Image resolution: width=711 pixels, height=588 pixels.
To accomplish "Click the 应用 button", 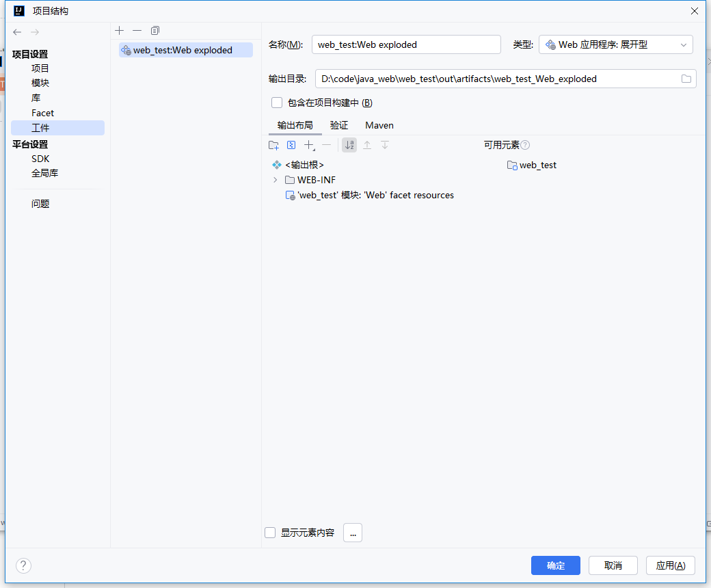I will click(670, 565).
